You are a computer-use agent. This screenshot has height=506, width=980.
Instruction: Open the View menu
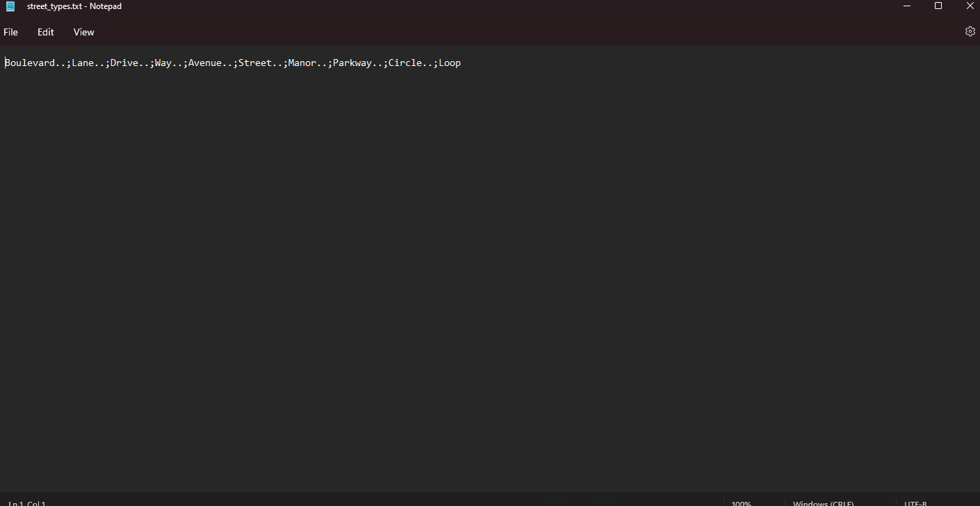(x=83, y=32)
